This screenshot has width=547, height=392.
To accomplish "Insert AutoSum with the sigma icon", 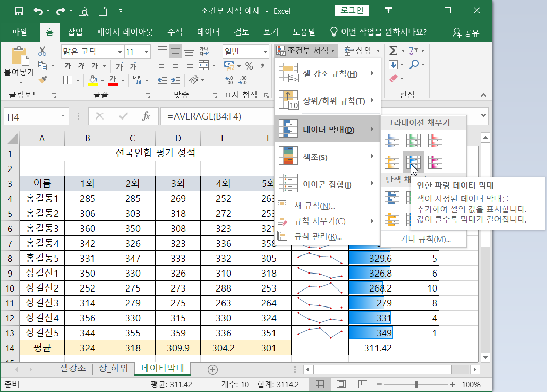I will (x=393, y=51).
